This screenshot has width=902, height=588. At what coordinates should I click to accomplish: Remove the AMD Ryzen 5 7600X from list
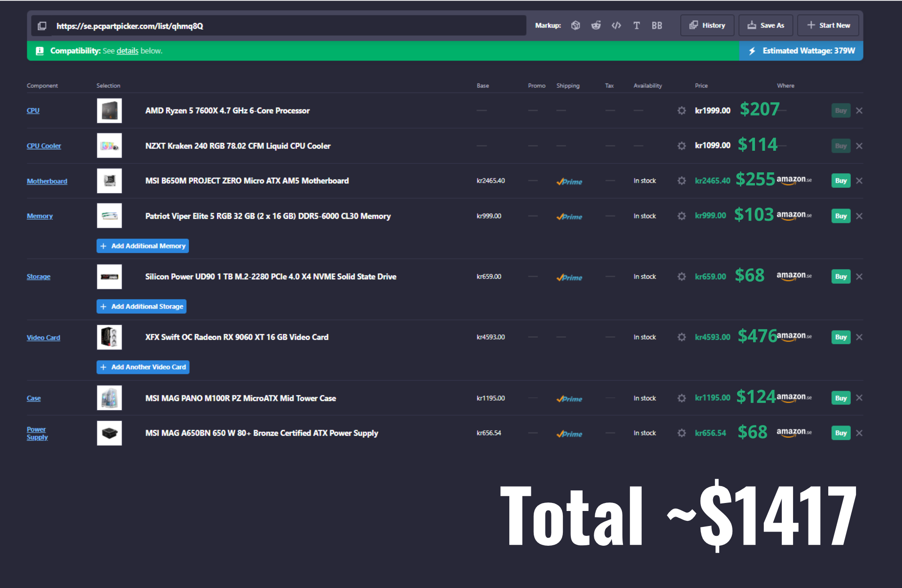pos(859,110)
